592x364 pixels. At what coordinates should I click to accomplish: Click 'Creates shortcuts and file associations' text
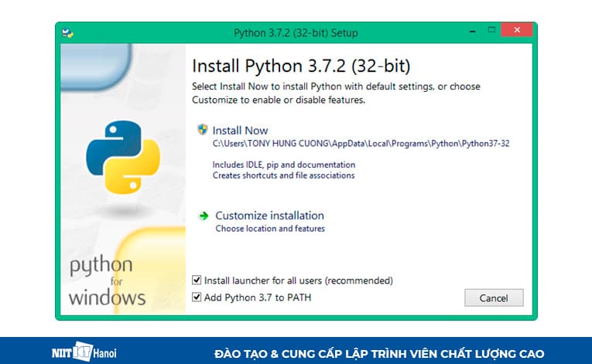point(283,175)
